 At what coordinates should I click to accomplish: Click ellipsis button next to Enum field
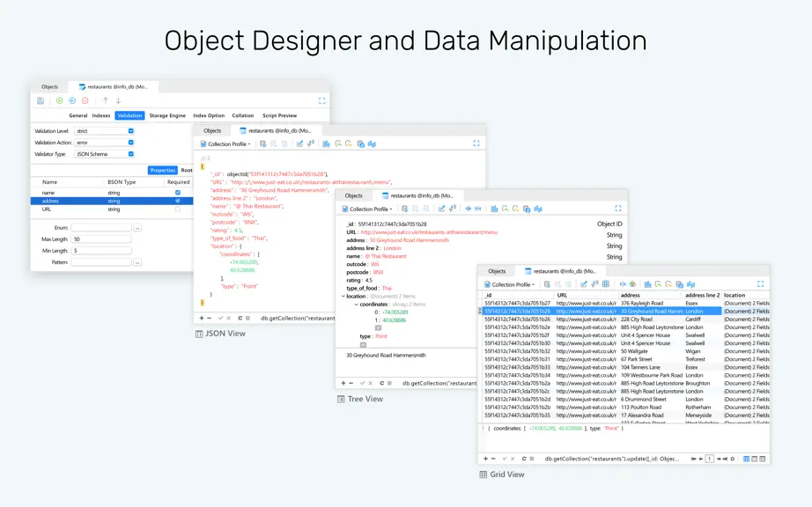137,228
